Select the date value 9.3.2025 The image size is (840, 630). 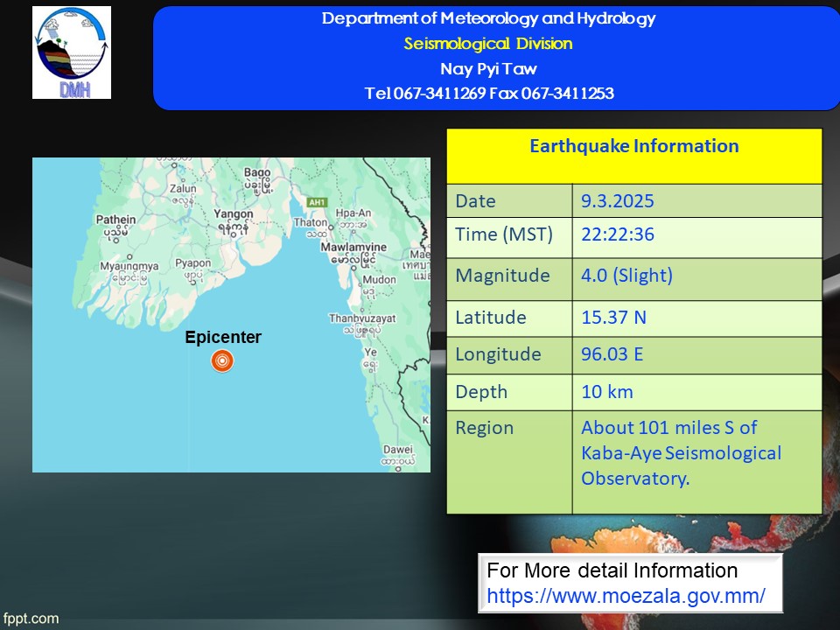click(x=617, y=201)
